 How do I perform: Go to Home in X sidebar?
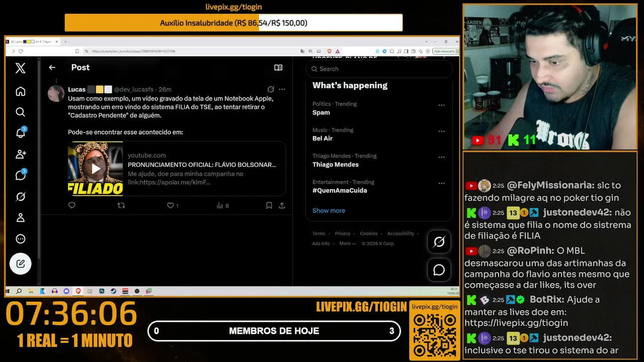click(21, 92)
